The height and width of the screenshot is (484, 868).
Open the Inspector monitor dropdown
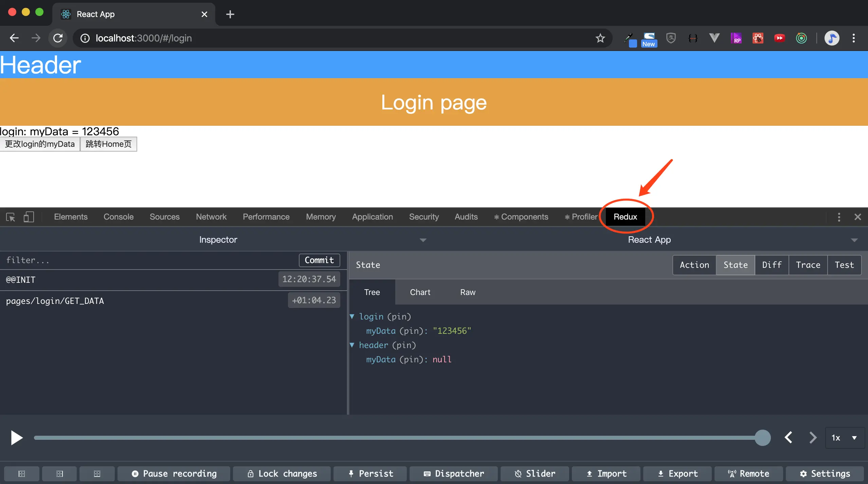[x=218, y=240]
